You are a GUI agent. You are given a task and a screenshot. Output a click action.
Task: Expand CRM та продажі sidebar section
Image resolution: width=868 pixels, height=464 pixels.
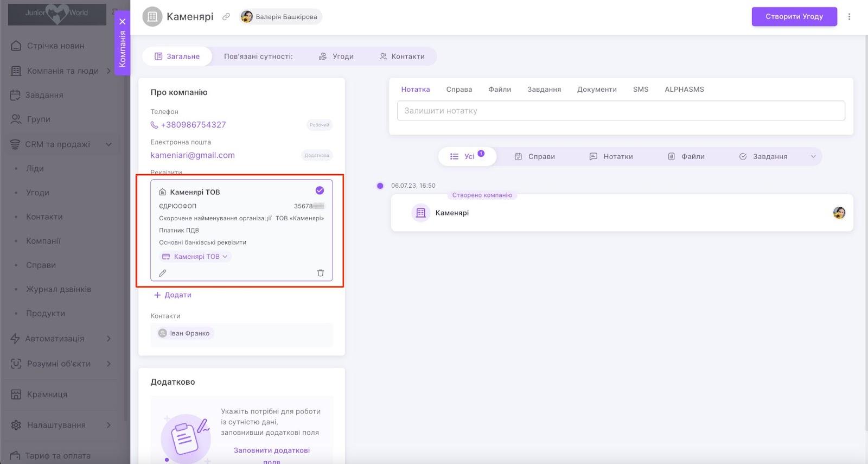coord(108,144)
